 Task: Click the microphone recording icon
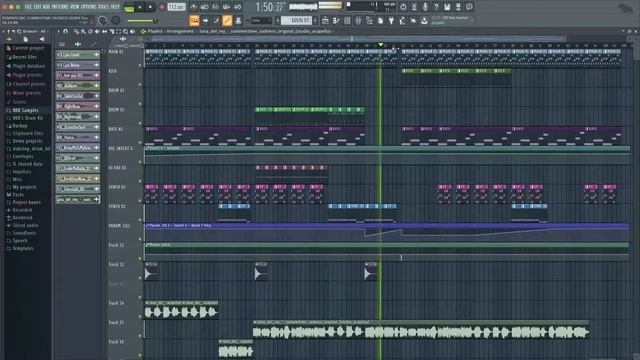pos(425,7)
